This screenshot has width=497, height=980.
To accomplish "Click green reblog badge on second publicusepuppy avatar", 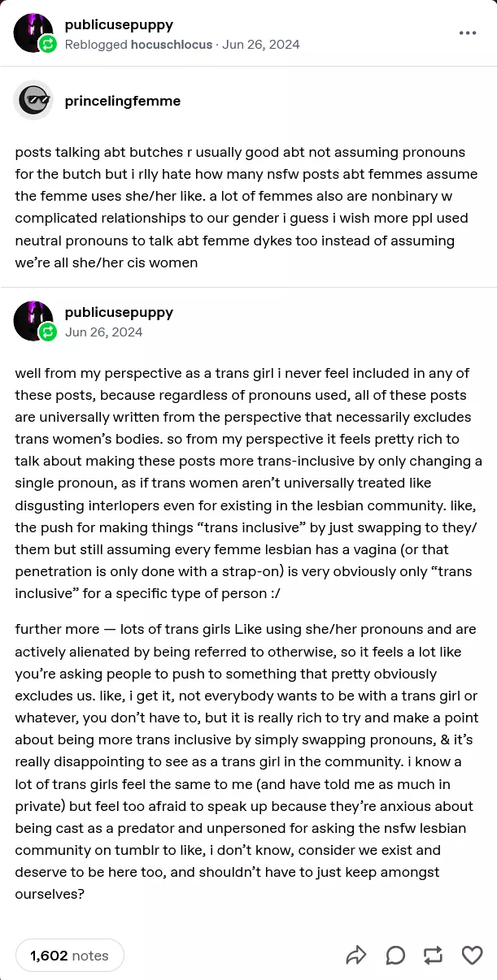I will 48,332.
